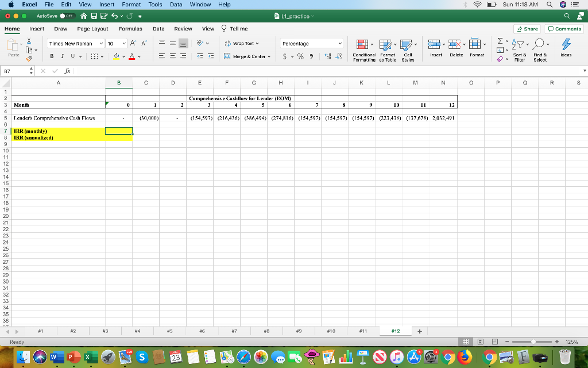Screen dimensions: 588x368
Task: Click the Increase Decimal icon
Action: (x=327, y=56)
